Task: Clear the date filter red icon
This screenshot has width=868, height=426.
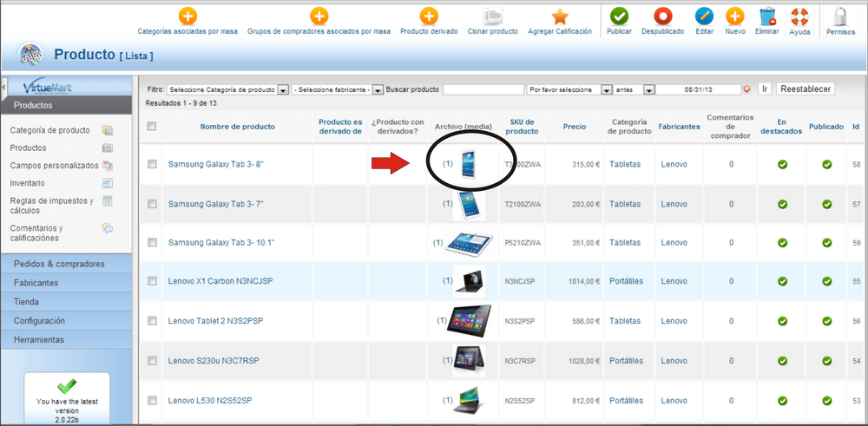Action: 746,89
